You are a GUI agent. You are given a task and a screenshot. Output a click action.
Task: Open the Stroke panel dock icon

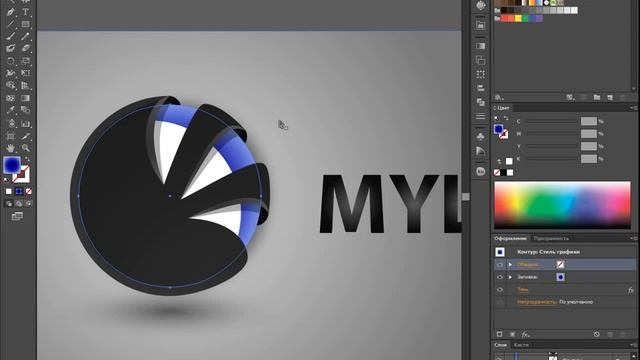tap(480, 116)
